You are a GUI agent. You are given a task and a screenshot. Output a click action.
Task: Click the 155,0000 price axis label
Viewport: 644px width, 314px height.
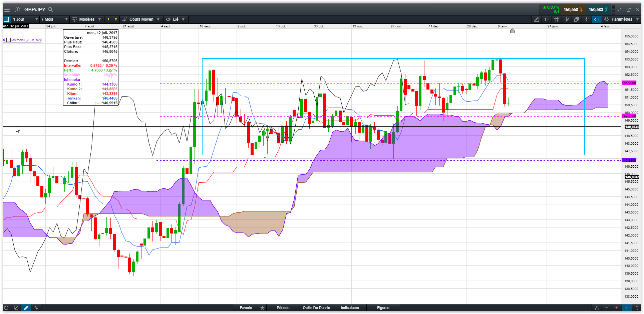click(x=631, y=36)
